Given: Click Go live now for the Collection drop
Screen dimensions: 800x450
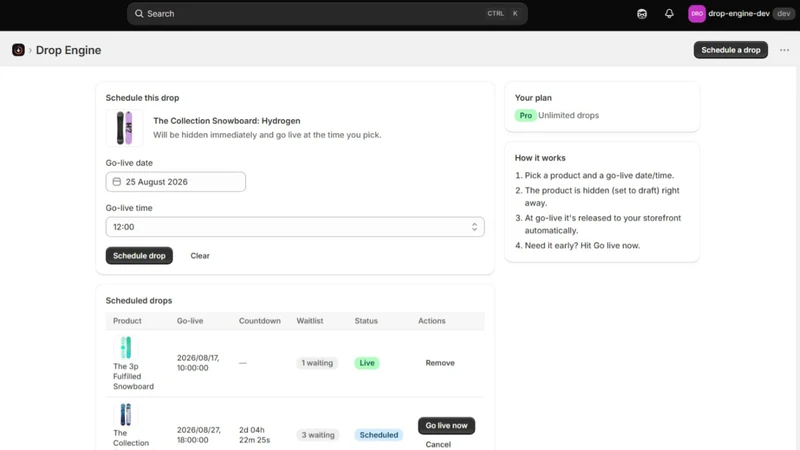Looking at the screenshot, I should point(446,426).
